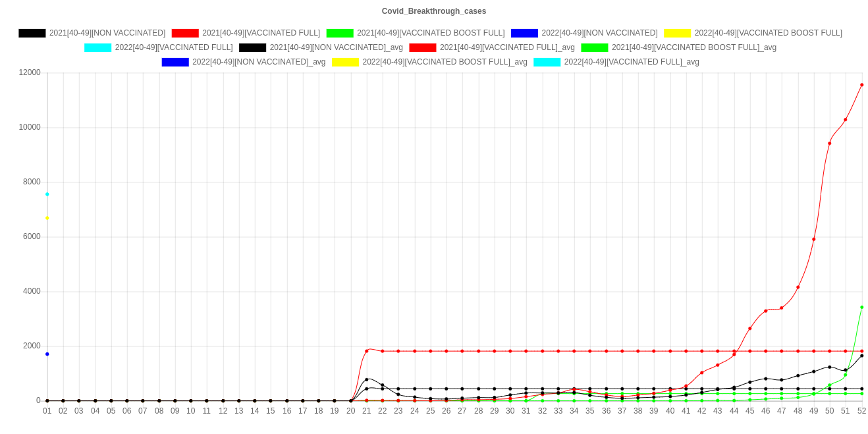Toggle the 2021[40-49][NON VACCINATED] legend label

pos(107,33)
